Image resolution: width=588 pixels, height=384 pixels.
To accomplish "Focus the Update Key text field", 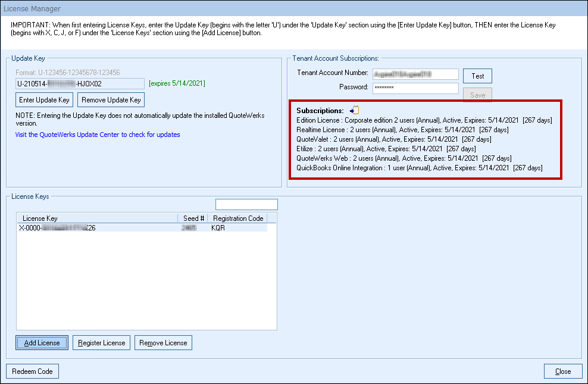I will click(80, 83).
